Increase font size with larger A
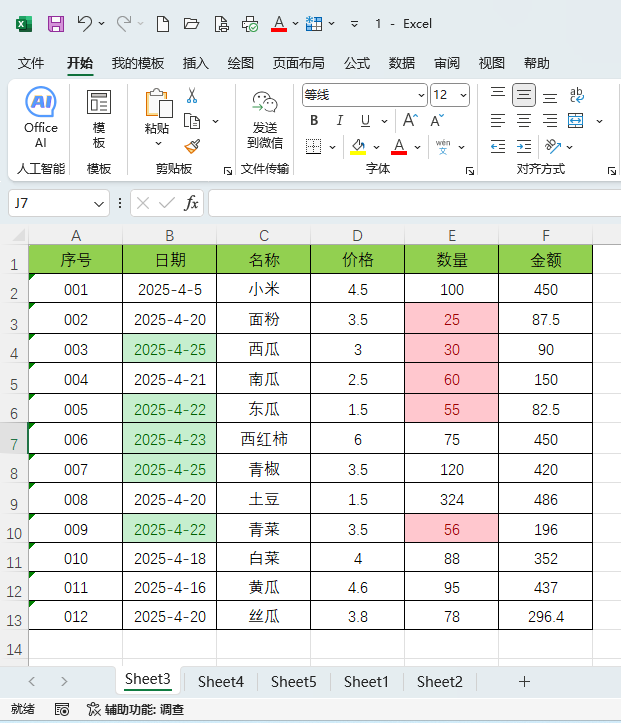 point(410,120)
